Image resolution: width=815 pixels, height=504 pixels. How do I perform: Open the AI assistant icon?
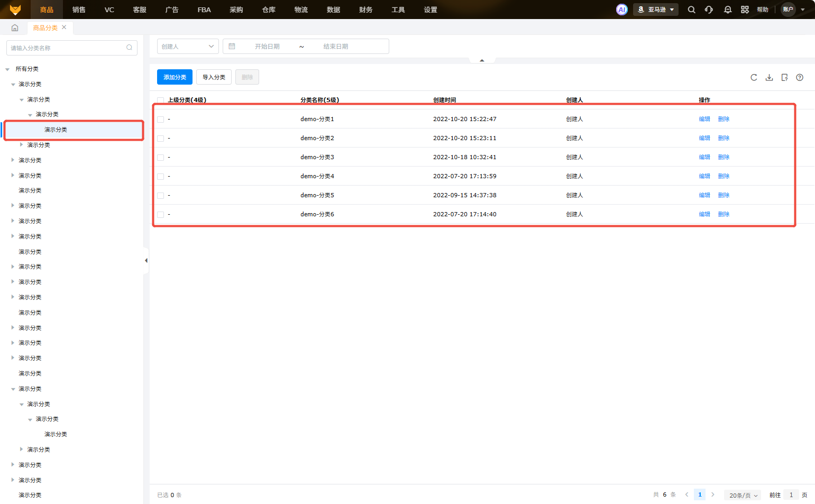[622, 10]
